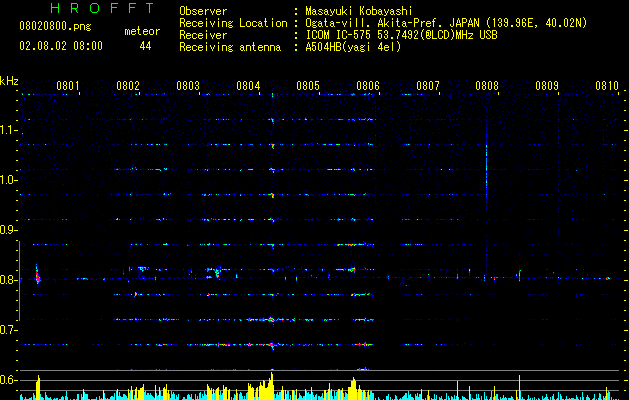This screenshot has height=400, width=629.
Task: Click the 0806 time marker
Action: [368, 86]
